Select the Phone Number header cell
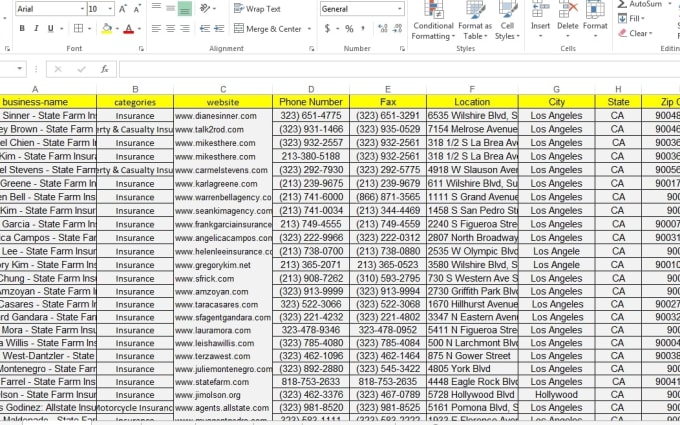Image resolution: width=680 pixels, height=425 pixels. tap(311, 102)
